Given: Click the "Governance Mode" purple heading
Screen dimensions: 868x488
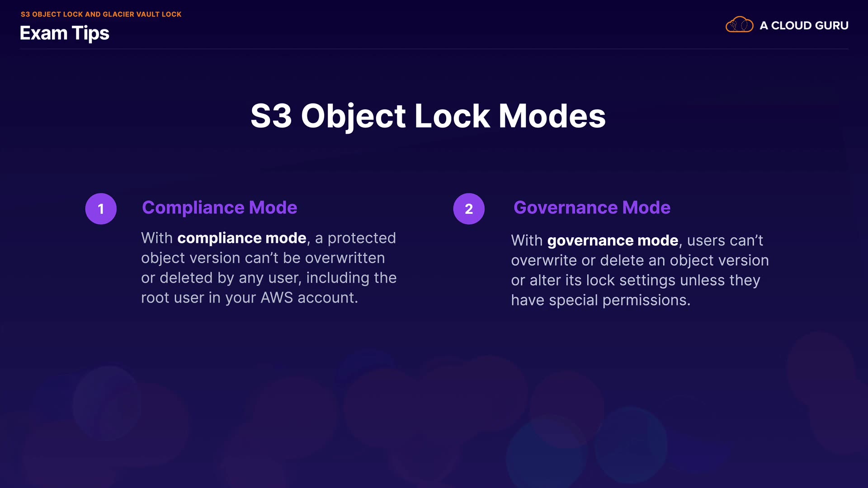Looking at the screenshot, I should pos(592,208).
